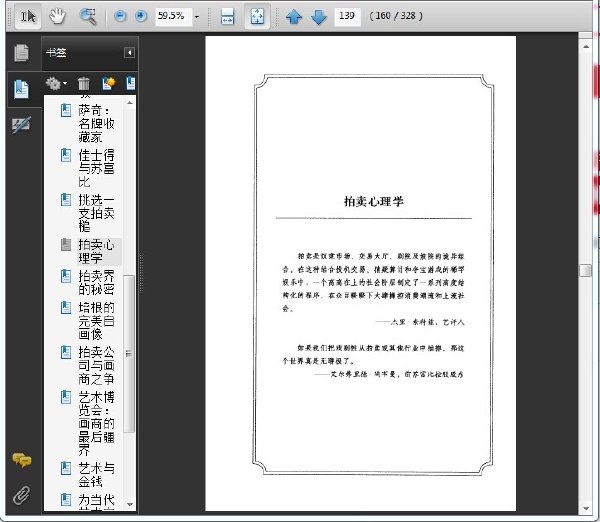Click the page title 拍卖心理学 in document
Viewport: 600px width, 522px height.
click(373, 201)
